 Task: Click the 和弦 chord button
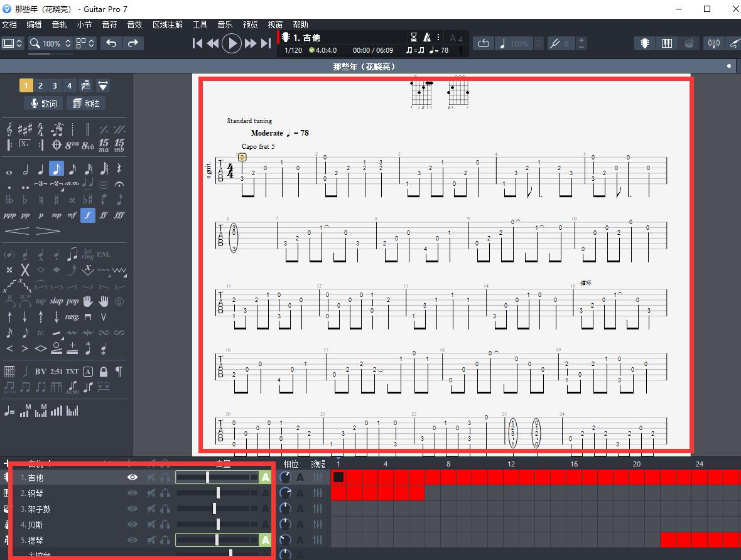[x=86, y=104]
